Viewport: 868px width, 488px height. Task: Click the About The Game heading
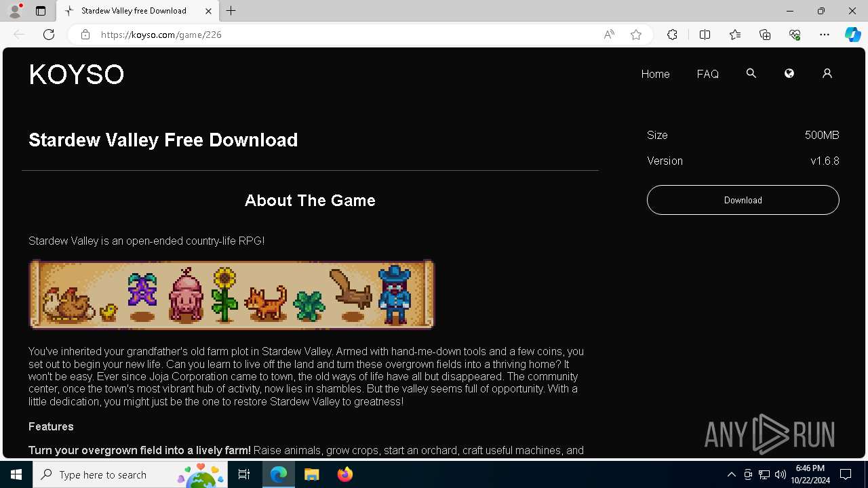310,201
